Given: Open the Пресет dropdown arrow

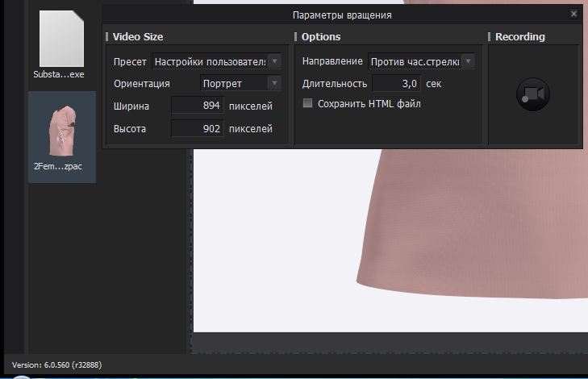Looking at the screenshot, I should [274, 61].
